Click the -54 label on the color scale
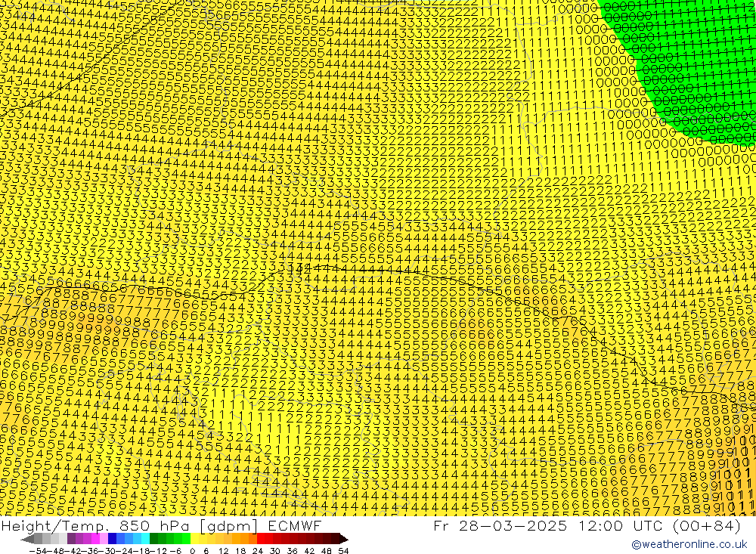Screen dimensions: 756x554 click(38, 551)
